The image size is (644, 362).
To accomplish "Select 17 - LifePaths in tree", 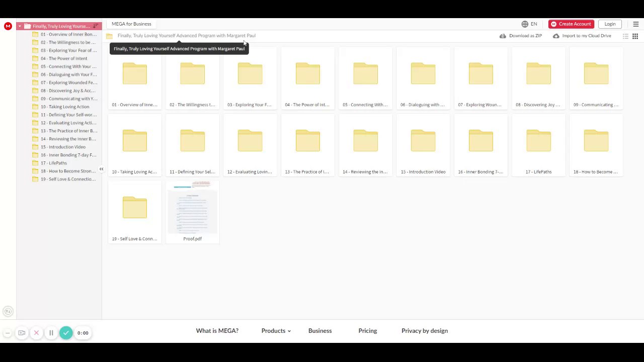I will 50,163.
